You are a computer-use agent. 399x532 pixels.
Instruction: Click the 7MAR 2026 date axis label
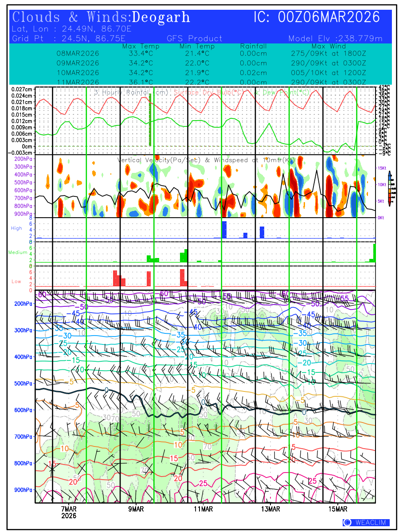pyautogui.click(x=69, y=512)
